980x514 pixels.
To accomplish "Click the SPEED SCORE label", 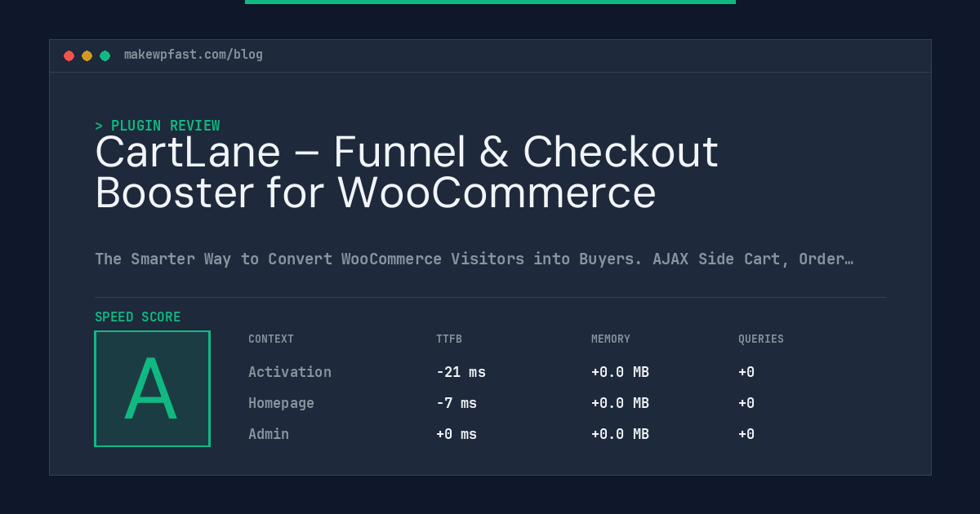I will pos(138,317).
